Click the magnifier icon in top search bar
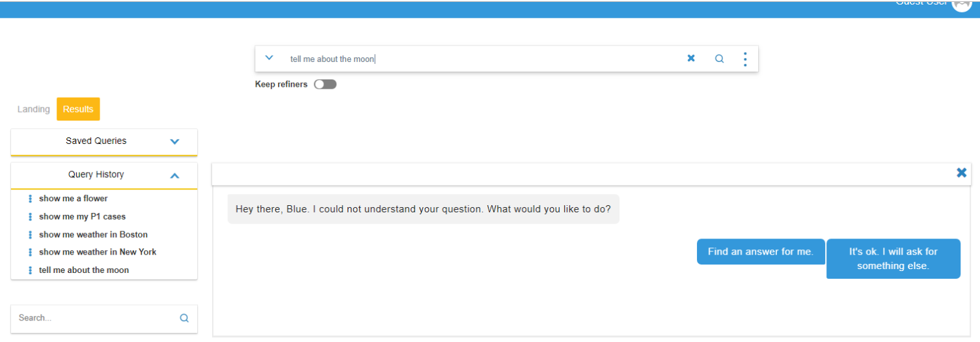This screenshot has height=342, width=980. click(x=719, y=59)
